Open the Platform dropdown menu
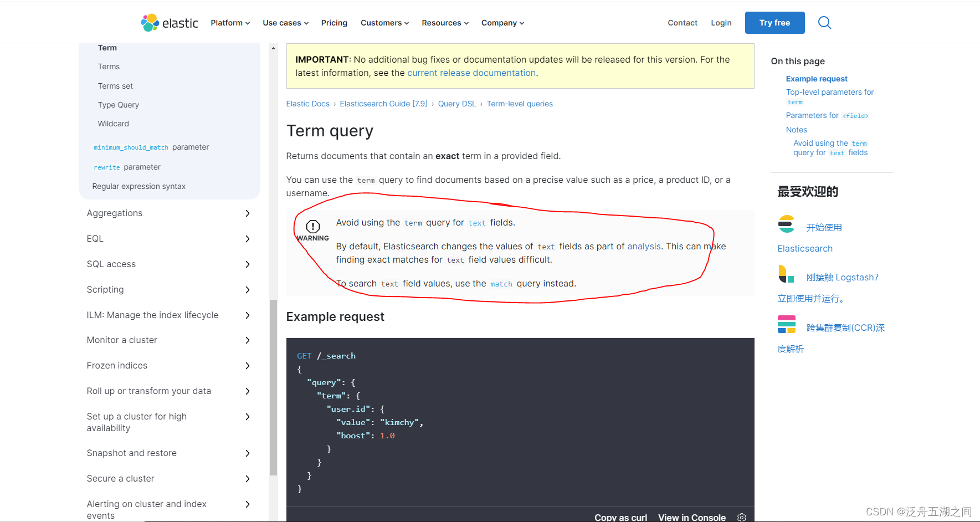 tap(230, 23)
